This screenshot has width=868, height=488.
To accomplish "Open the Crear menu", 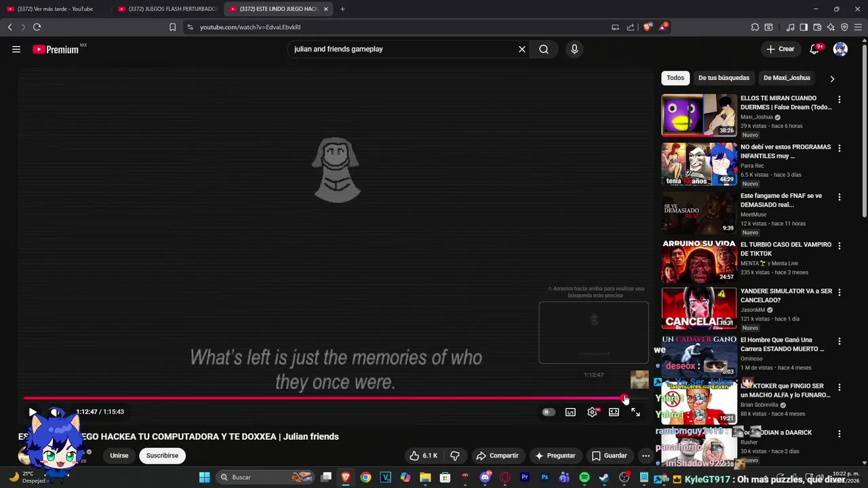I will click(781, 49).
